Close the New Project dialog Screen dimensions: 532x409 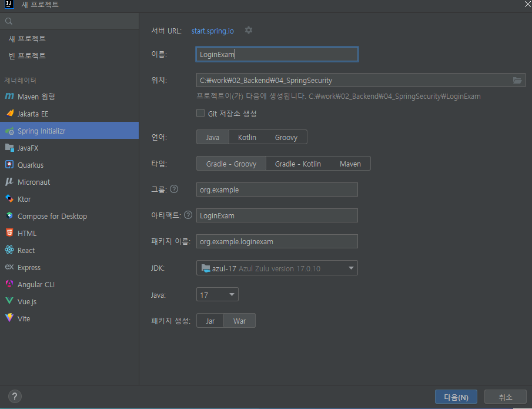(528, 4)
